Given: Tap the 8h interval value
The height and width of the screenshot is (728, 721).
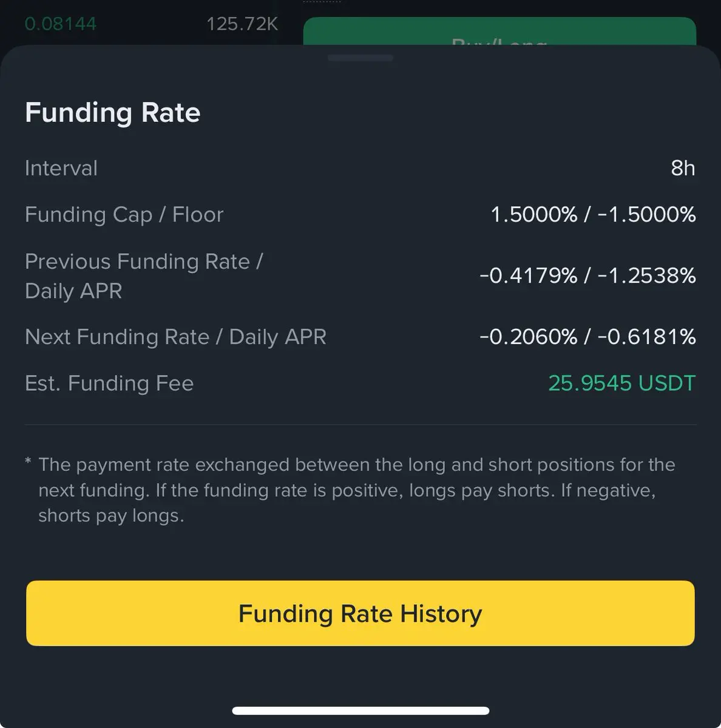Looking at the screenshot, I should tap(682, 168).
